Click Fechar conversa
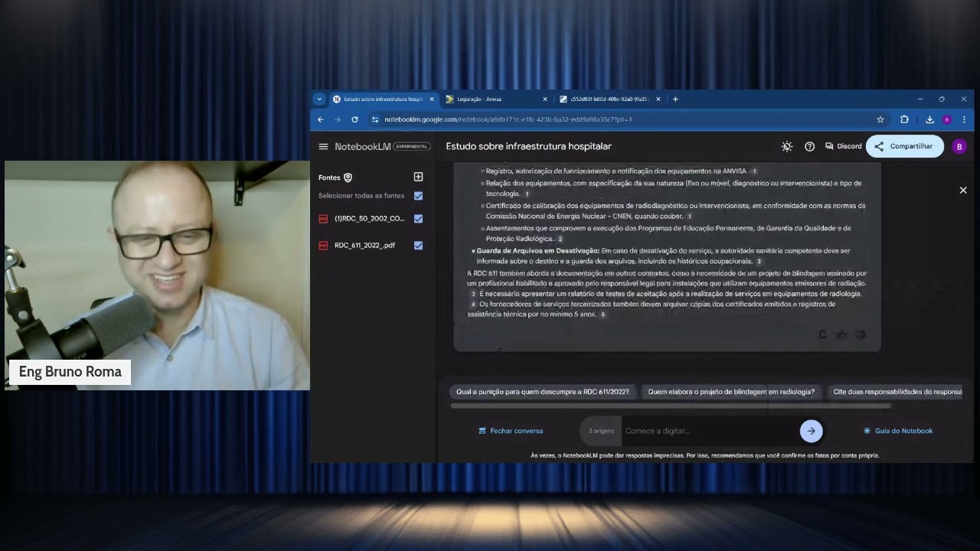This screenshot has width=980, height=551. click(511, 431)
